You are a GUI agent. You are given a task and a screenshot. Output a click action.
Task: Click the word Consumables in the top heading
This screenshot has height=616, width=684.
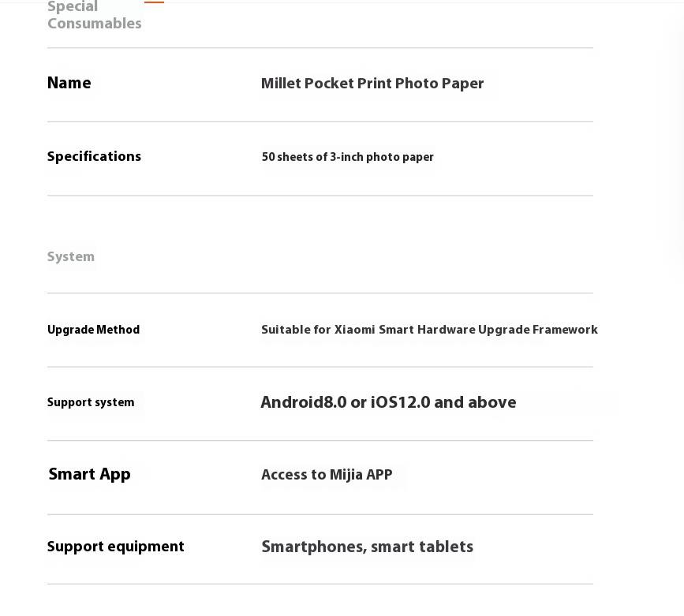point(94,23)
